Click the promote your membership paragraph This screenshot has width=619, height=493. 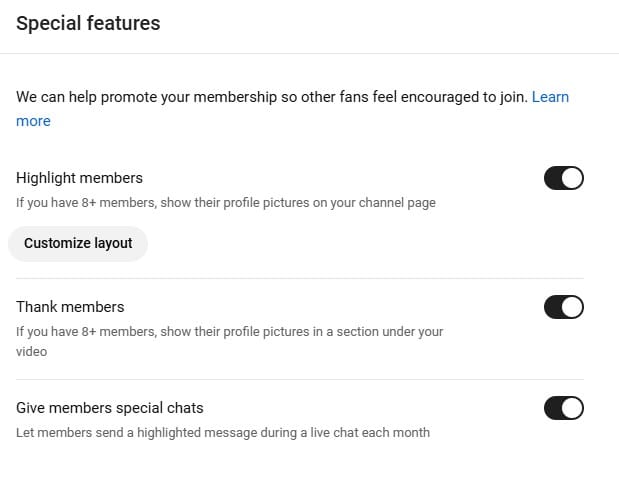pos(270,97)
